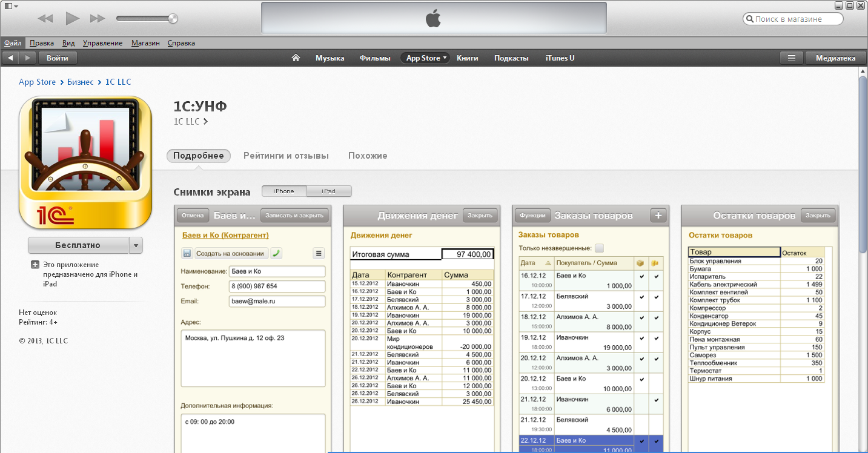Click the plus icon beside device compatibility note

35,265
